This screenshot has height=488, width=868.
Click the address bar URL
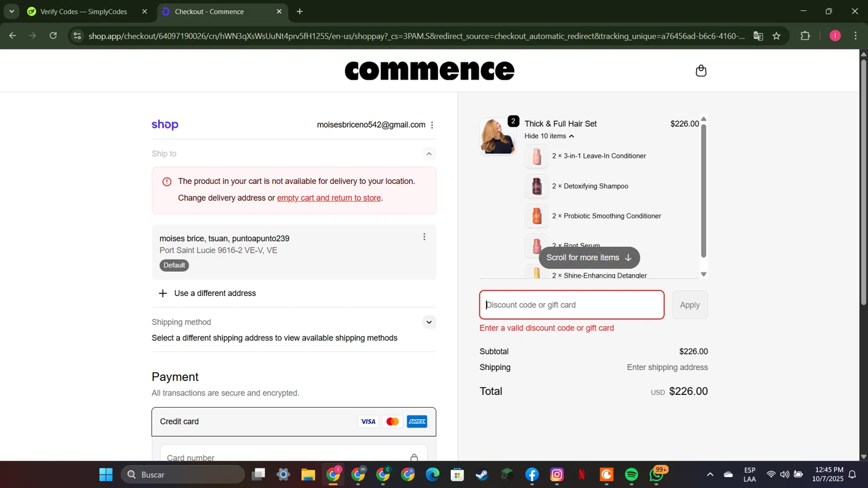[417, 36]
